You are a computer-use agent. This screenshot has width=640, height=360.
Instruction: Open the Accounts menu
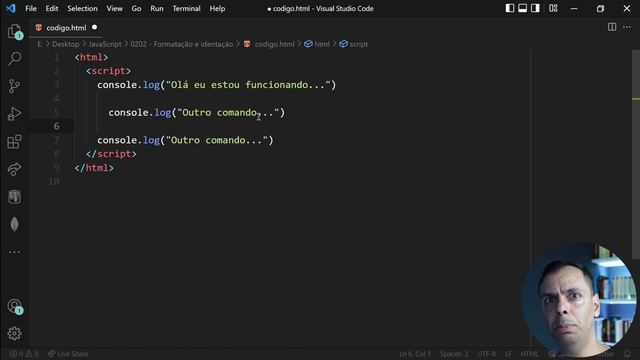[15, 306]
